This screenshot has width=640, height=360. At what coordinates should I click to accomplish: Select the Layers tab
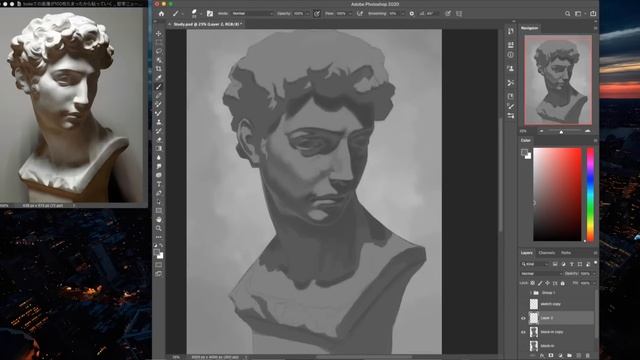(527, 253)
